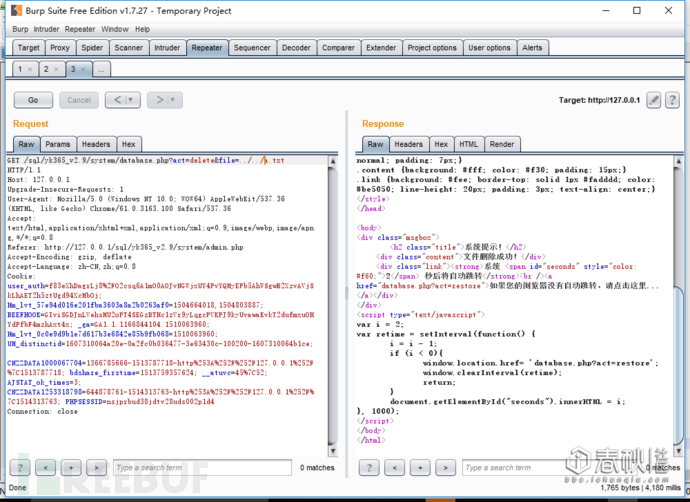
Task: Click response search previous match button
Action: pyautogui.click(x=394, y=468)
